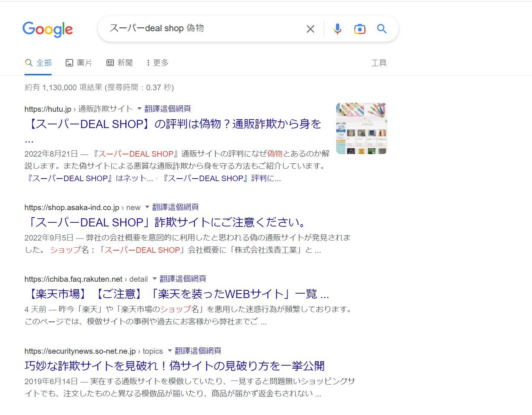The image size is (532, 415).
Task: Switch to the 新聞 news tab
Action: [x=119, y=63]
